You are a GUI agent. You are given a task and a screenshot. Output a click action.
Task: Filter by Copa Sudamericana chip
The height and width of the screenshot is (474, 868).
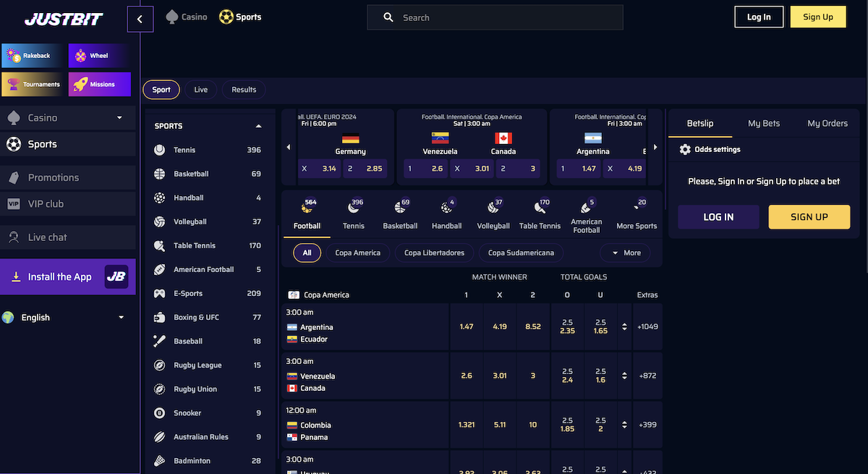coord(521,253)
